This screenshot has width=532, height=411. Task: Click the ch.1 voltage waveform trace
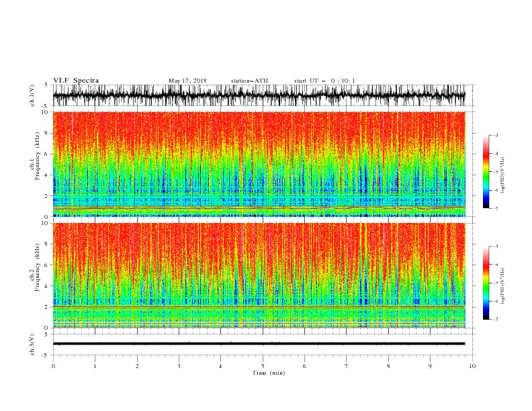click(259, 95)
